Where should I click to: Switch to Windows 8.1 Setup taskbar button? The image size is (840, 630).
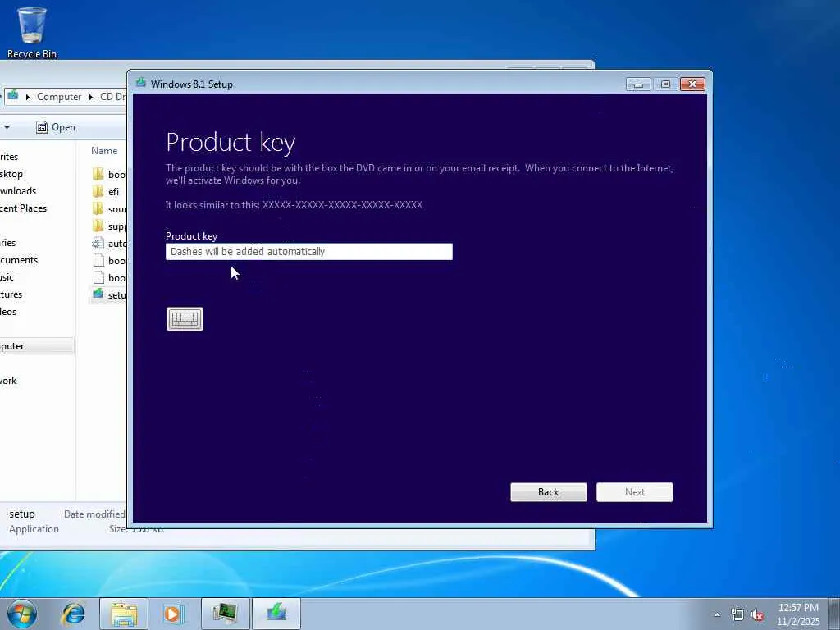click(x=276, y=614)
